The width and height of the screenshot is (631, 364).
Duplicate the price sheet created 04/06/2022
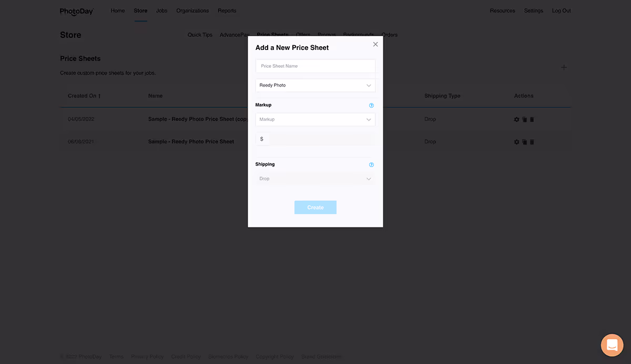pos(524,120)
